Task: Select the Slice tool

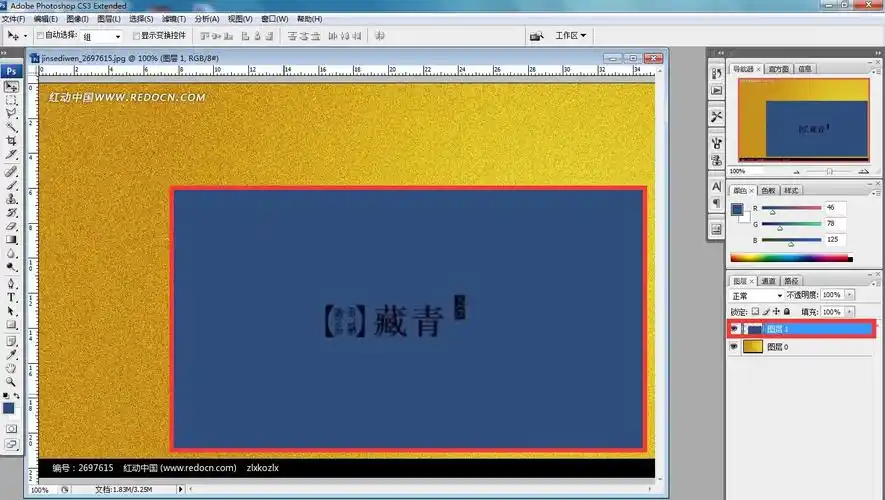Action: (11, 154)
